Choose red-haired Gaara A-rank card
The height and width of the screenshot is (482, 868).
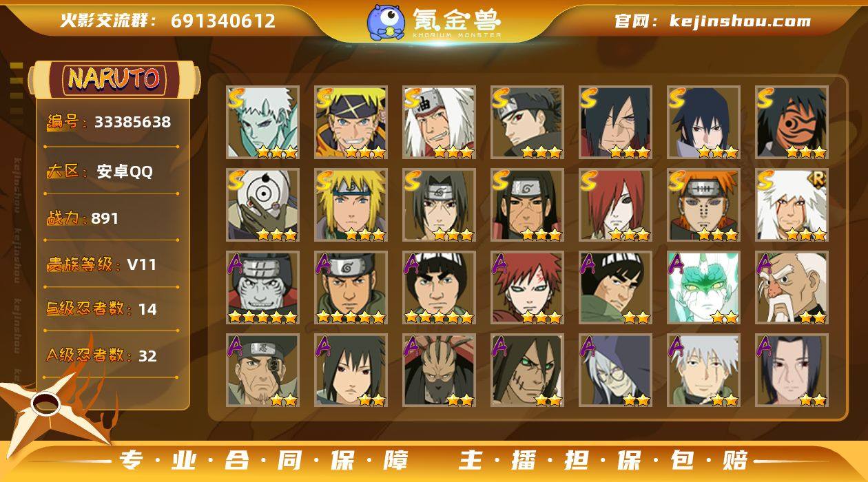(528, 288)
